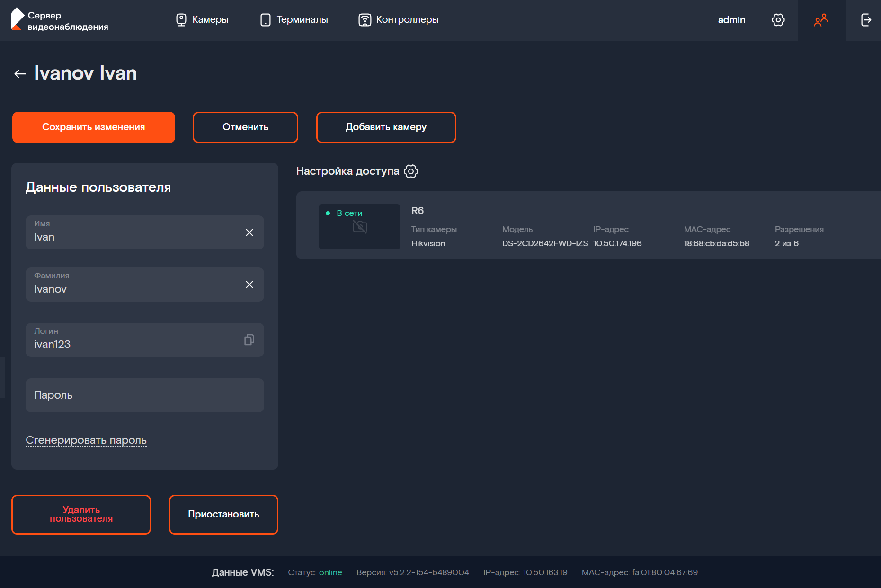881x588 pixels.
Task: Go to the Контроллеры section
Action: pos(399,20)
